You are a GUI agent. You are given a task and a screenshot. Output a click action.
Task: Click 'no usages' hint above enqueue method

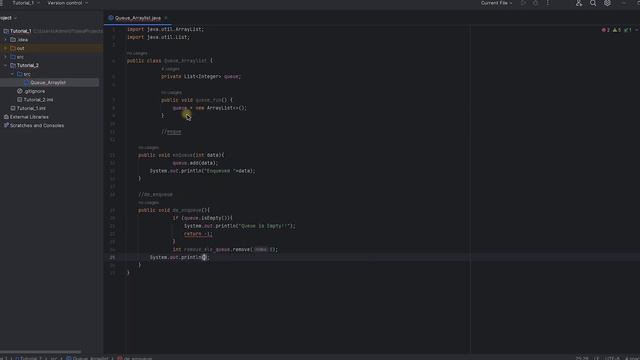(149, 147)
